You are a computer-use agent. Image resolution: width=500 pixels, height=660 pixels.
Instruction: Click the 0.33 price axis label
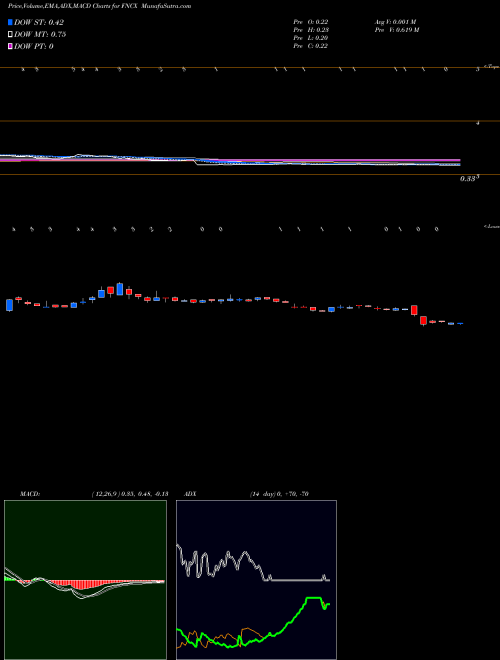(467, 179)
